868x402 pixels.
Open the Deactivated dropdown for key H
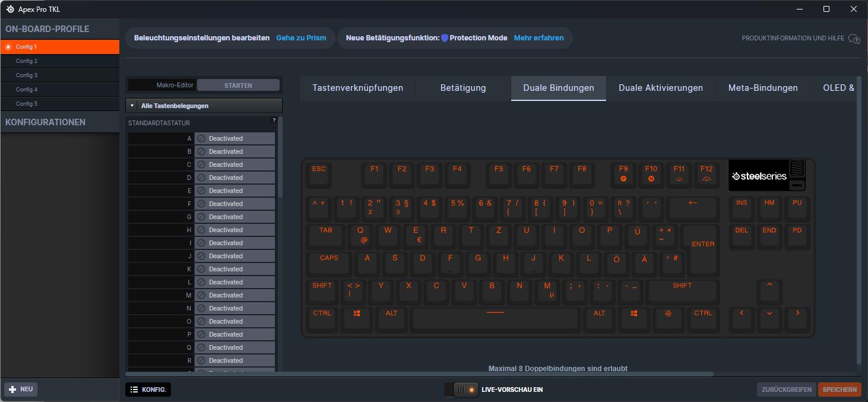pyautogui.click(x=235, y=230)
